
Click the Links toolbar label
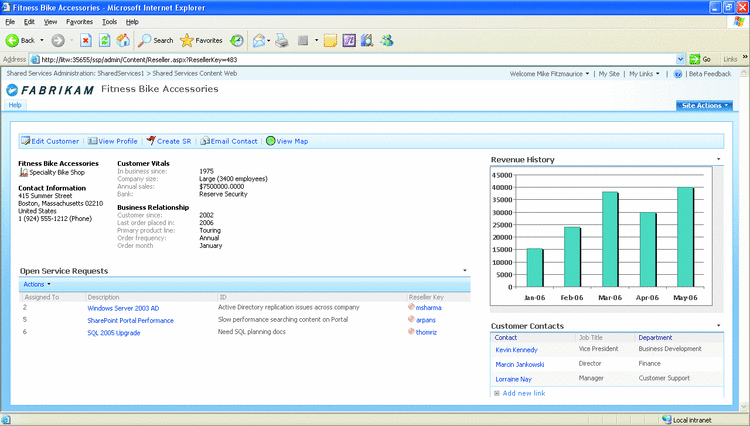[x=730, y=59]
